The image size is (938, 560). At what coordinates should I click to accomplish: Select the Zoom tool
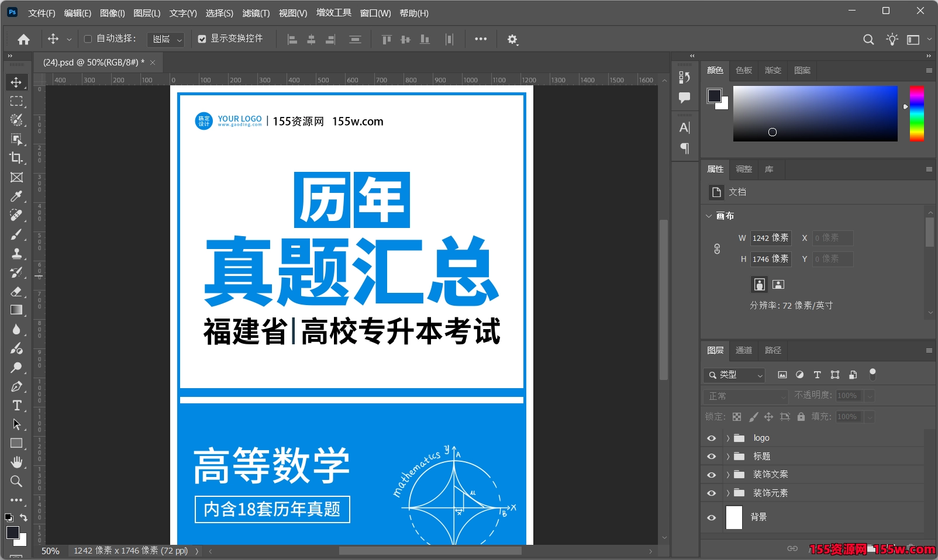pos(16,482)
